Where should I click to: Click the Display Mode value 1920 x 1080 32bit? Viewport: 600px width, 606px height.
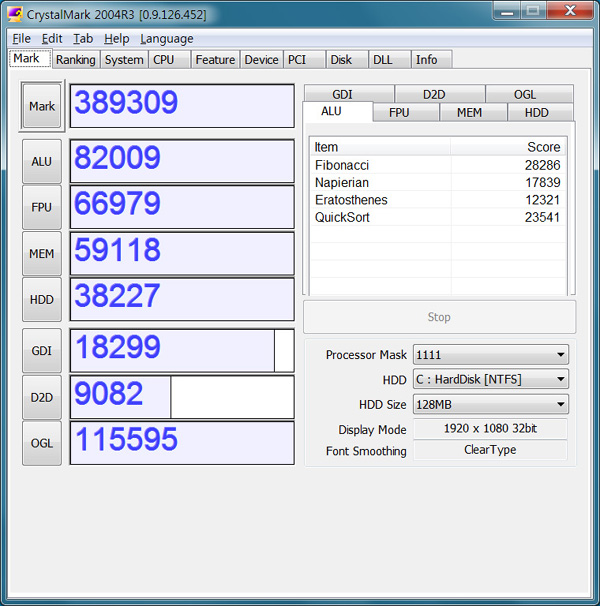[490, 429]
